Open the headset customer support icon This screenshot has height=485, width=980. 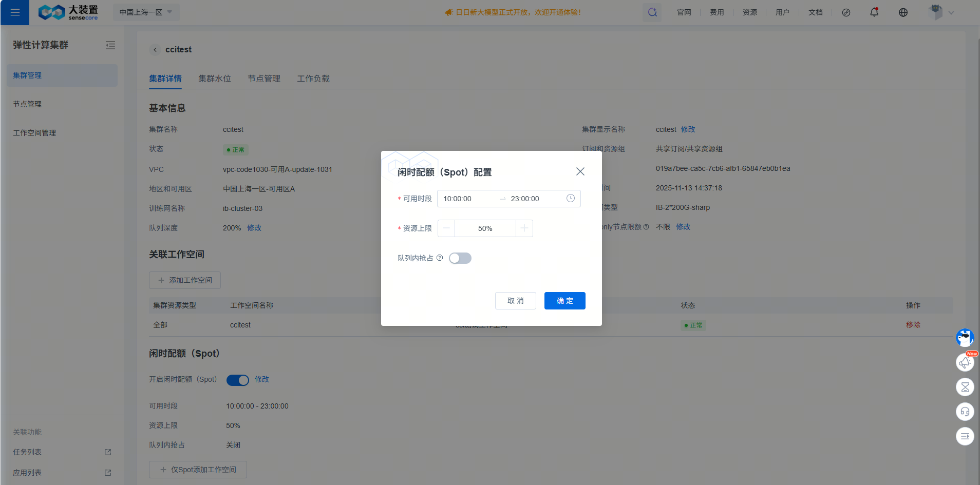point(965,412)
